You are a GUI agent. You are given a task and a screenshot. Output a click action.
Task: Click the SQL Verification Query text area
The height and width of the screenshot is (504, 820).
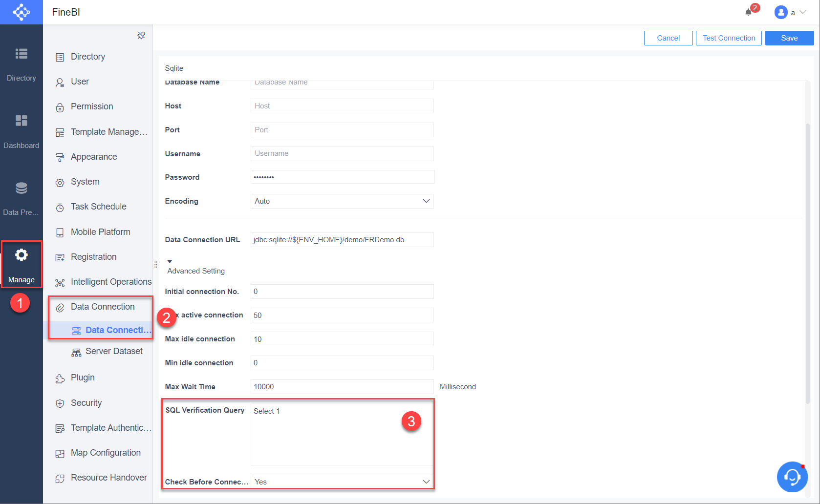click(x=342, y=434)
